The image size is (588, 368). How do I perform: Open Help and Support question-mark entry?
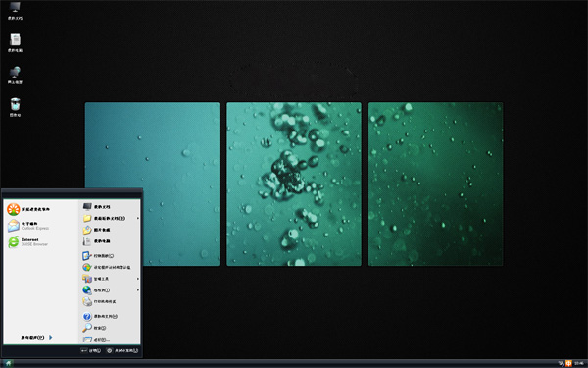[x=100, y=317]
